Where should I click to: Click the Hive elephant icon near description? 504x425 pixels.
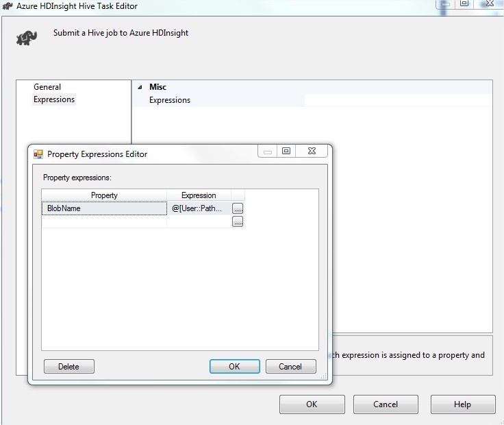27,38
